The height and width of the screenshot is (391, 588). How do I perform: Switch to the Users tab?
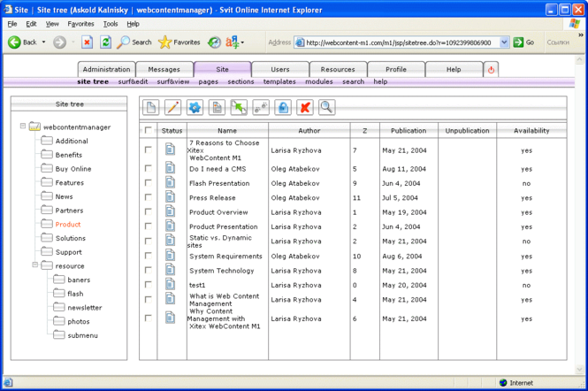280,69
